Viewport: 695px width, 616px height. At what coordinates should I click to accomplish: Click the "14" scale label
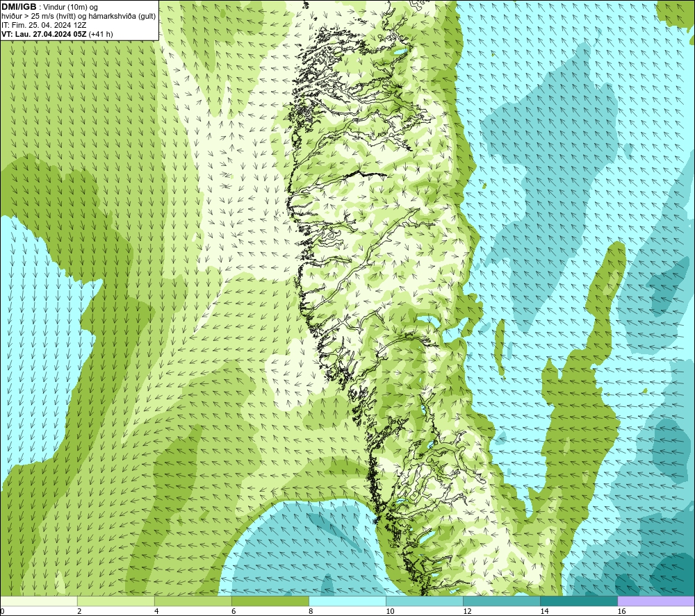(x=544, y=611)
